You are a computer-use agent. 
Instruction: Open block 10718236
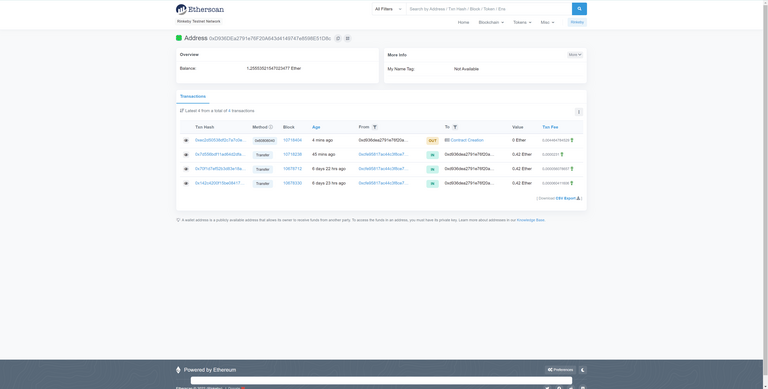click(292, 154)
